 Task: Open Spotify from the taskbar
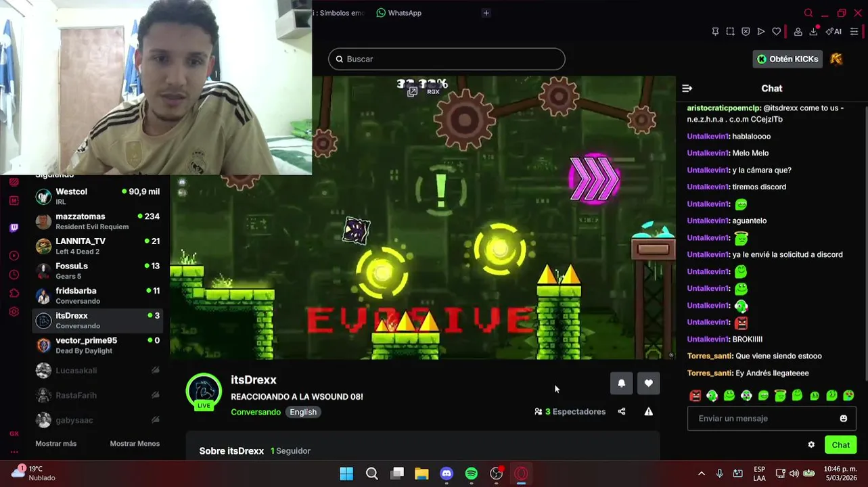472,473
